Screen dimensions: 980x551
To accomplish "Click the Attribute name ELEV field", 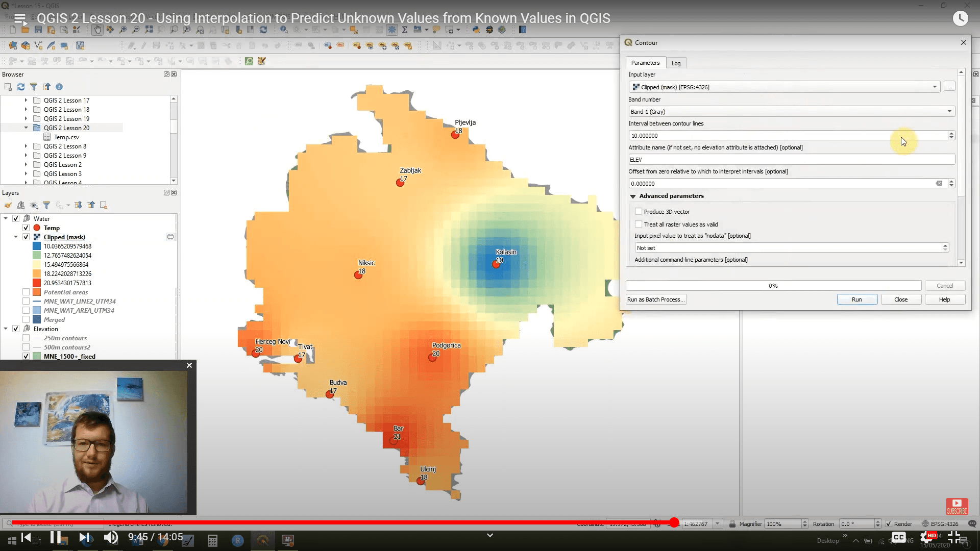I will click(792, 160).
